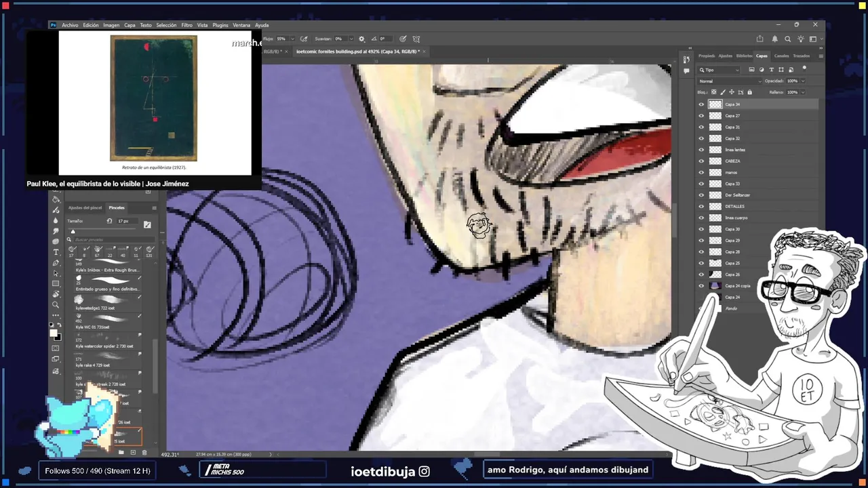Viewport: 868px width, 488px height.
Task: Switch to the Canales tab
Action: (x=781, y=56)
